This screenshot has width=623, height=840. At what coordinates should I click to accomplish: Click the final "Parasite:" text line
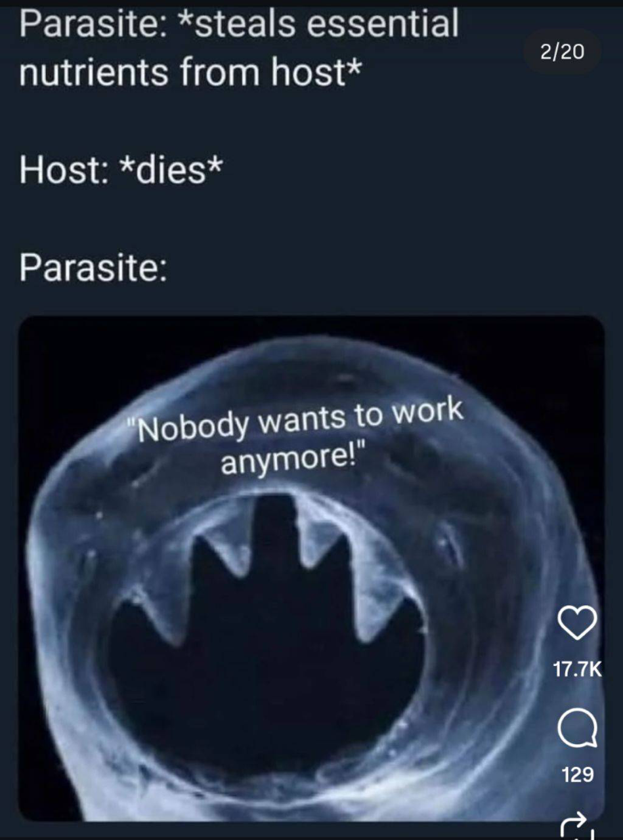[x=93, y=268]
